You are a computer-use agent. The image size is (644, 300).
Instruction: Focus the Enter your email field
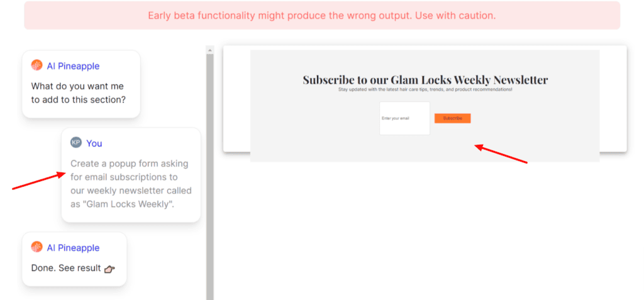click(x=404, y=118)
